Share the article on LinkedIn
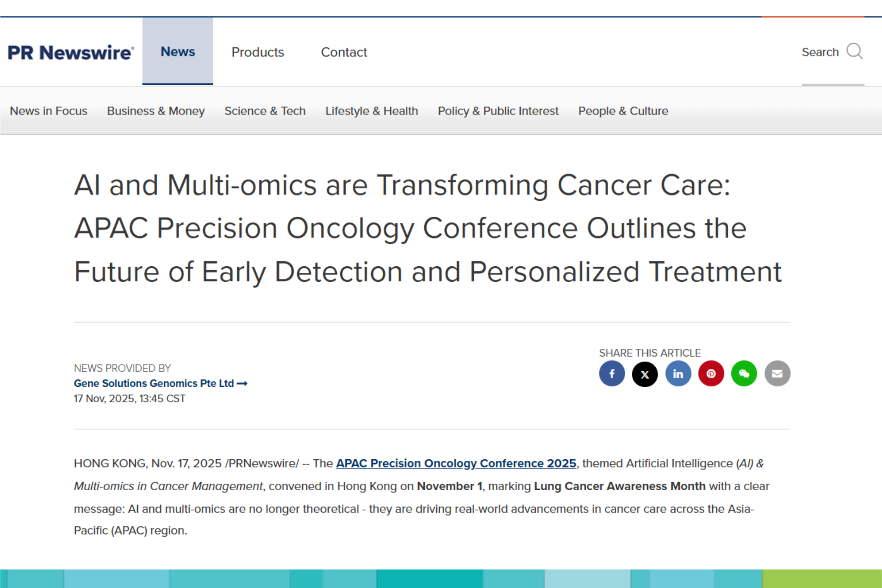The image size is (882, 588). (x=678, y=373)
